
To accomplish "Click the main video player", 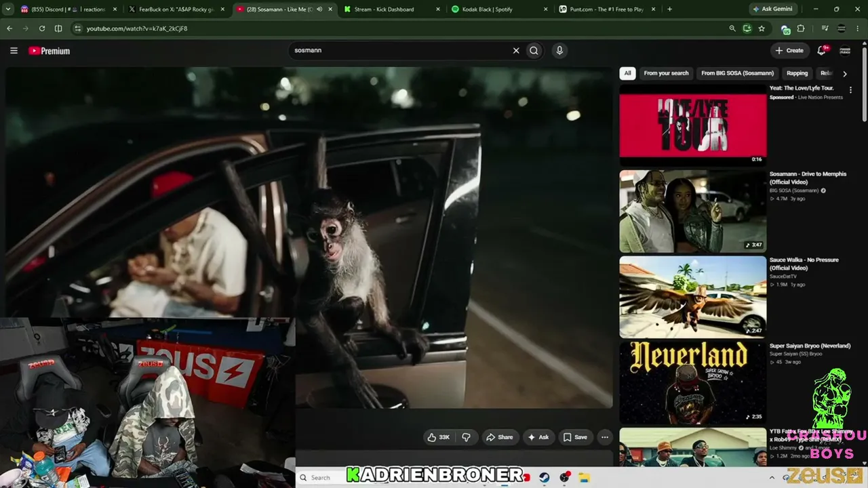I will coord(309,237).
